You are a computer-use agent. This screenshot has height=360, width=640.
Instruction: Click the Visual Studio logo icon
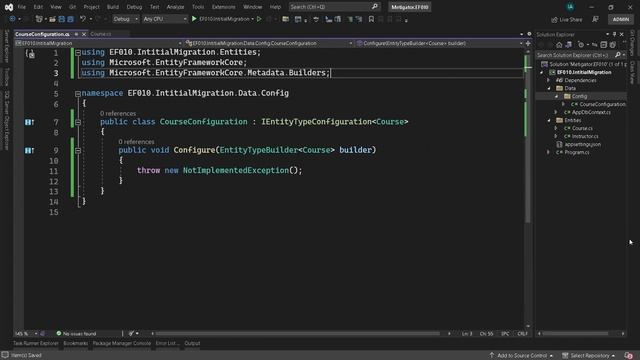[9, 7]
